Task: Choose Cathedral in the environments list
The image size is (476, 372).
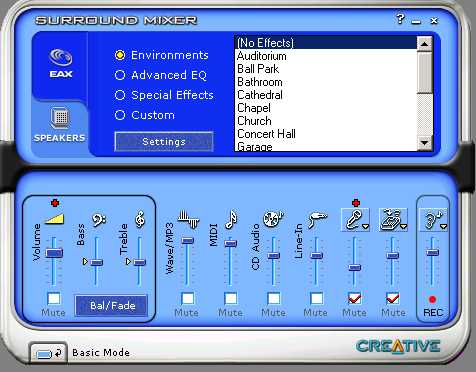Action: point(260,95)
